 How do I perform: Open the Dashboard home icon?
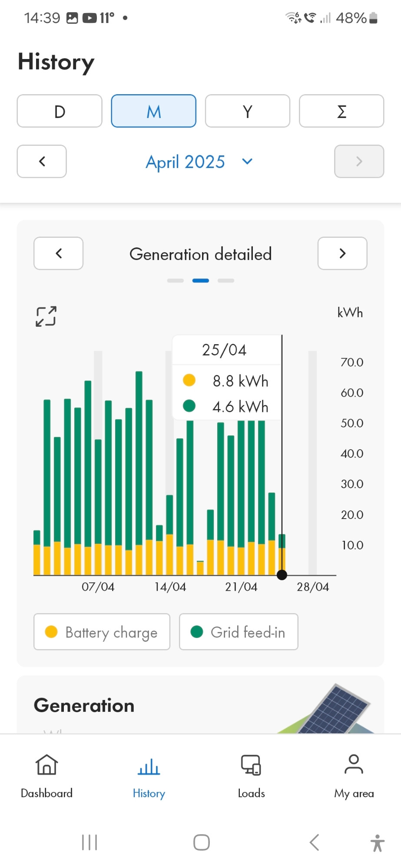(x=46, y=765)
